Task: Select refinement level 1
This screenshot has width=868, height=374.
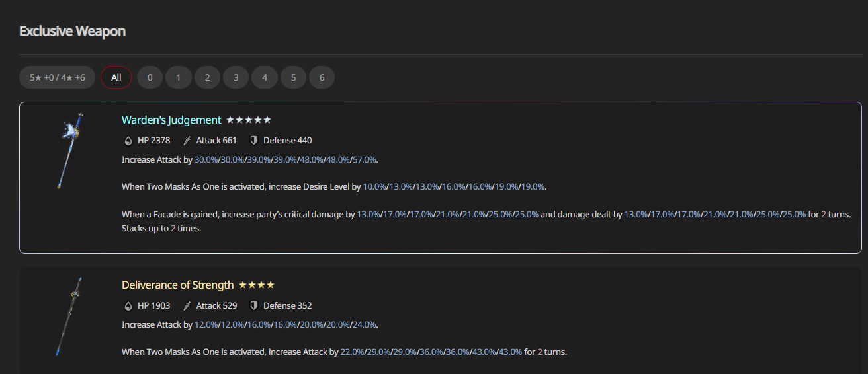Action: (x=179, y=77)
